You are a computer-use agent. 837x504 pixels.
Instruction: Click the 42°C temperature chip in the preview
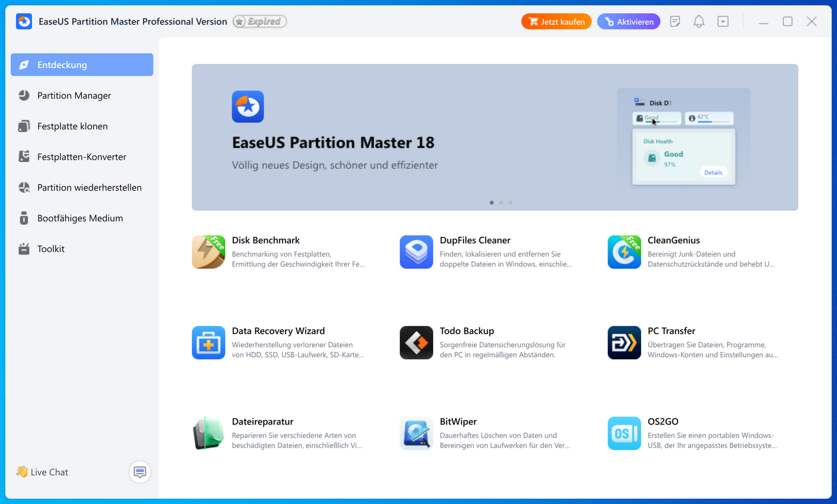[710, 118]
